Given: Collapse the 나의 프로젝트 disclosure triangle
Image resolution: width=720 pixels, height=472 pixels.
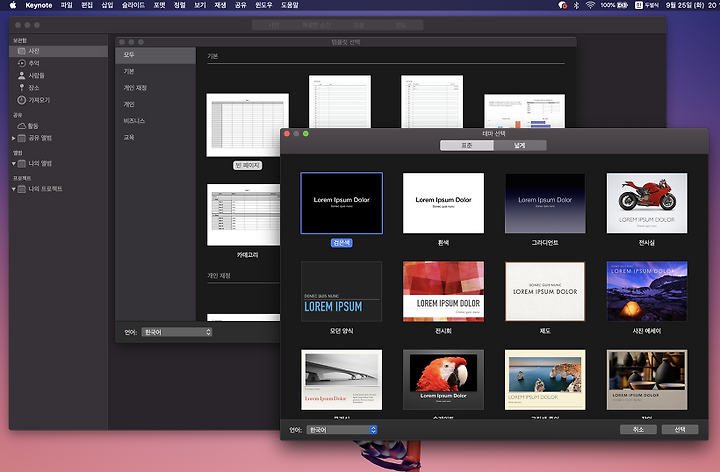Looking at the screenshot, I should click(13, 189).
